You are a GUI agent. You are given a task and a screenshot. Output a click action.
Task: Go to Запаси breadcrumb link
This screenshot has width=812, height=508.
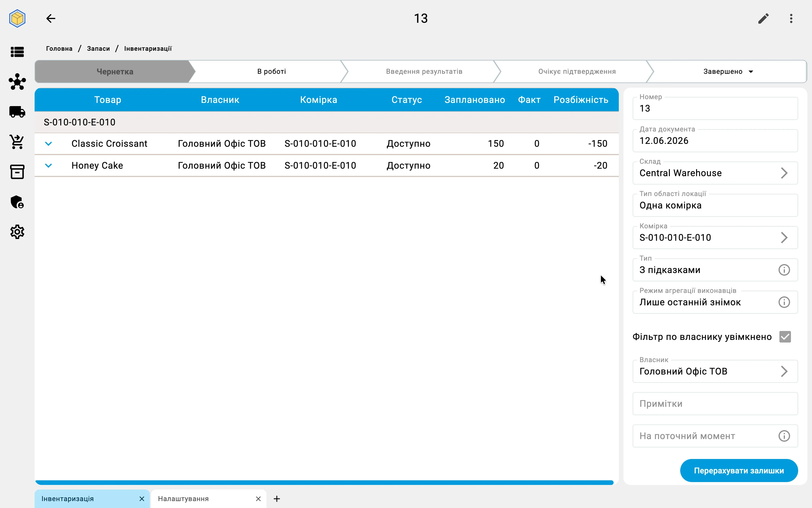pos(98,48)
